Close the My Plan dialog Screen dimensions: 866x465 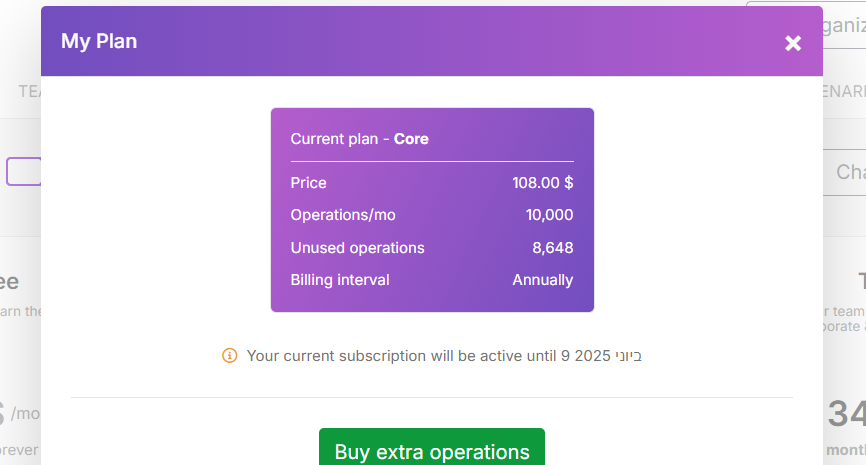click(x=793, y=43)
